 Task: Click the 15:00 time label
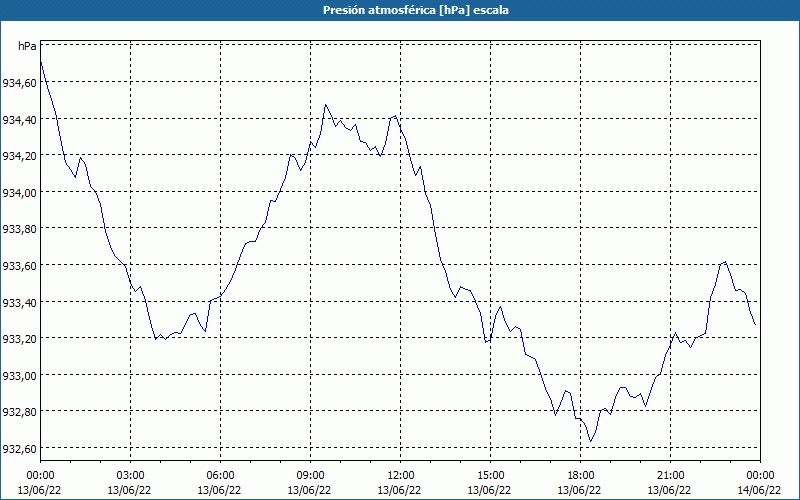[x=490, y=476]
